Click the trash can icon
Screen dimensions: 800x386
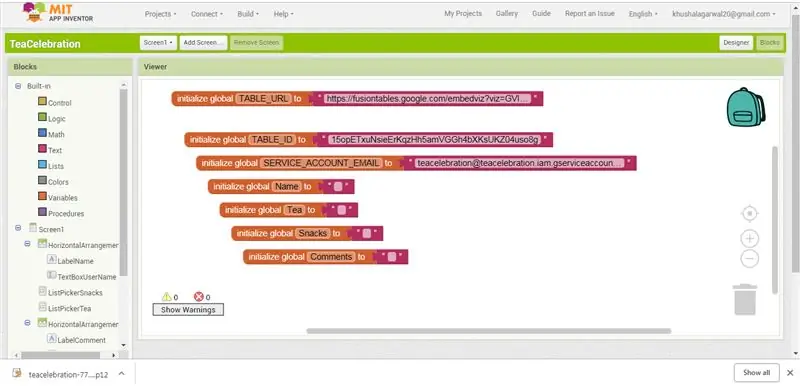tap(745, 300)
